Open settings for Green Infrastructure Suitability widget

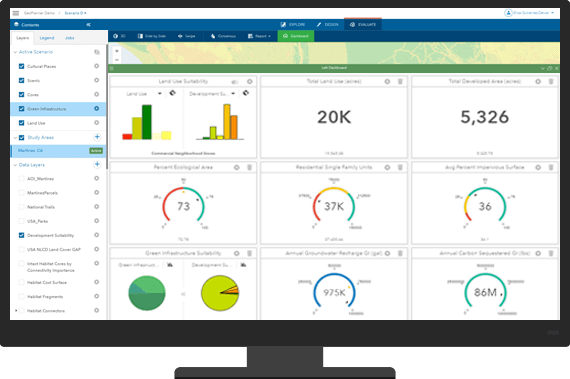pyautogui.click(x=237, y=253)
